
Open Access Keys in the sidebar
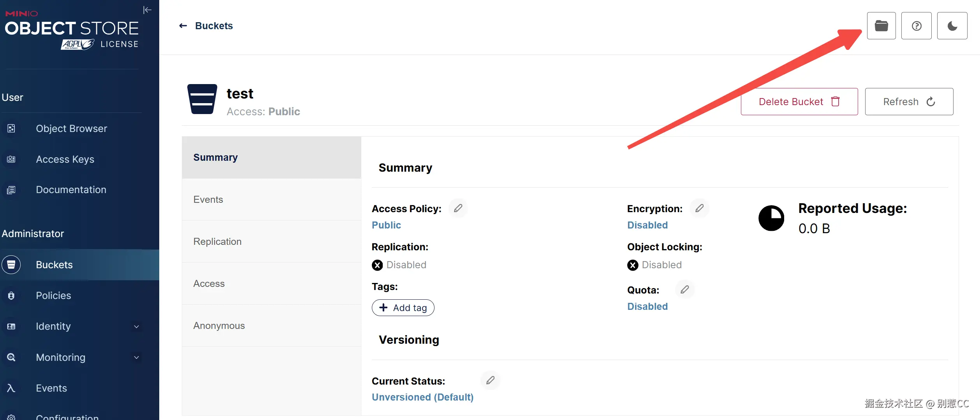pos(65,159)
